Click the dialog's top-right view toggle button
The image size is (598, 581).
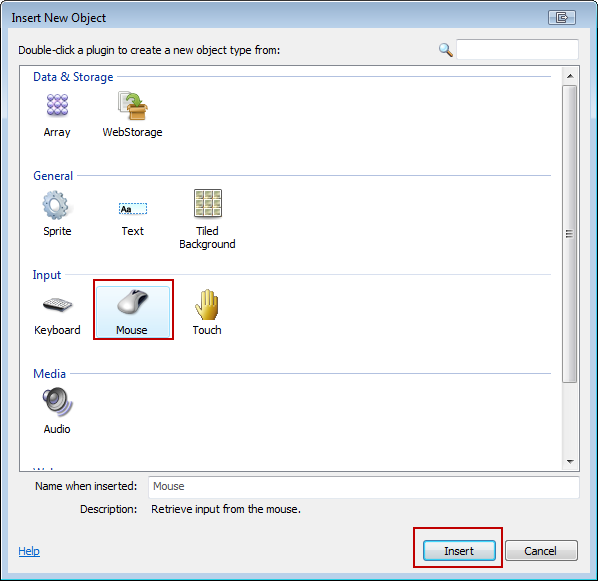[562, 18]
